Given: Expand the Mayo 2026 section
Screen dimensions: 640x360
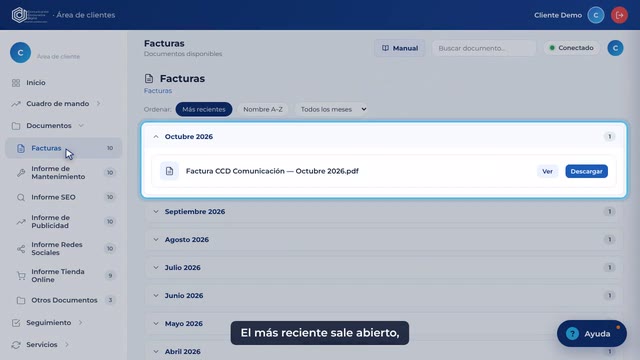Looking at the screenshot, I should [x=156, y=324].
